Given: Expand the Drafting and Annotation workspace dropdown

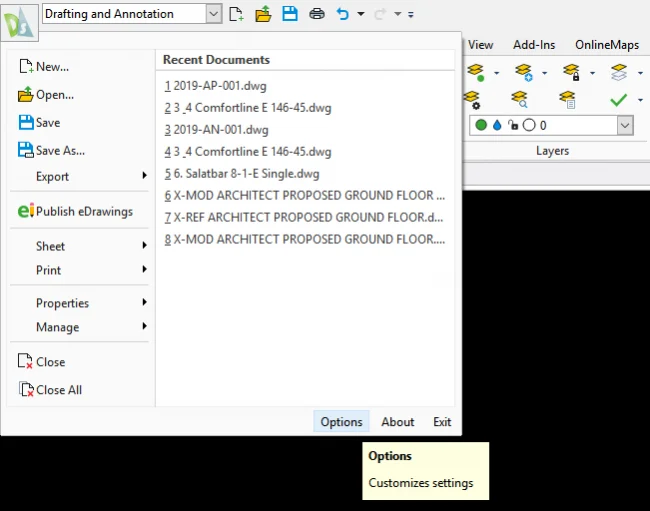Looking at the screenshot, I should click(214, 14).
